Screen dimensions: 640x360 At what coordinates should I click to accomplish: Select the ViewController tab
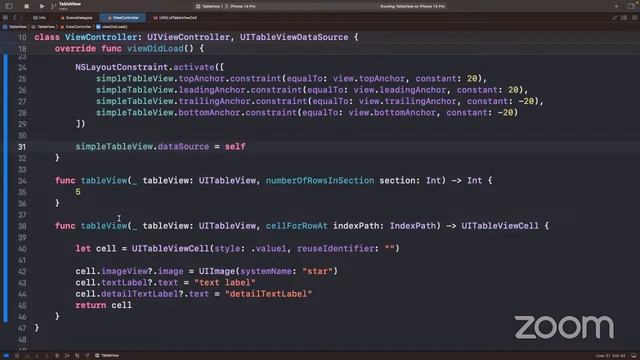point(123,18)
